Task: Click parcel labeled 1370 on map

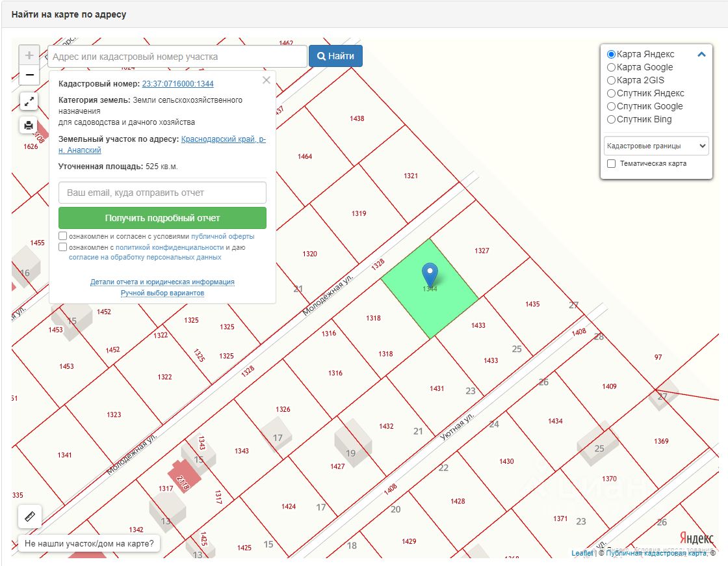Action: [x=610, y=479]
